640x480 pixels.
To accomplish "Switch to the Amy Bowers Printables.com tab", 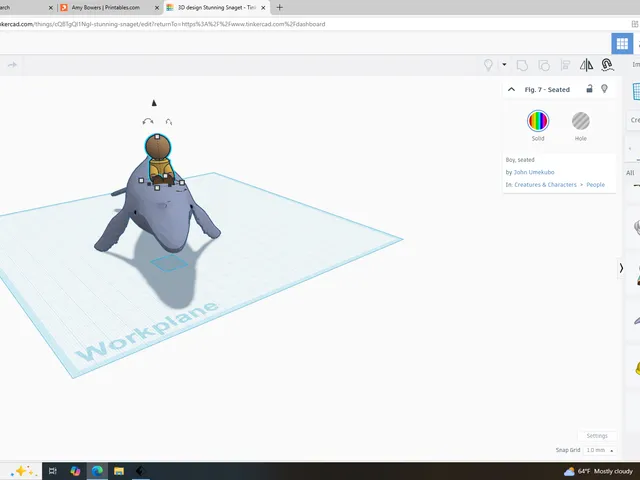I will (x=105, y=7).
